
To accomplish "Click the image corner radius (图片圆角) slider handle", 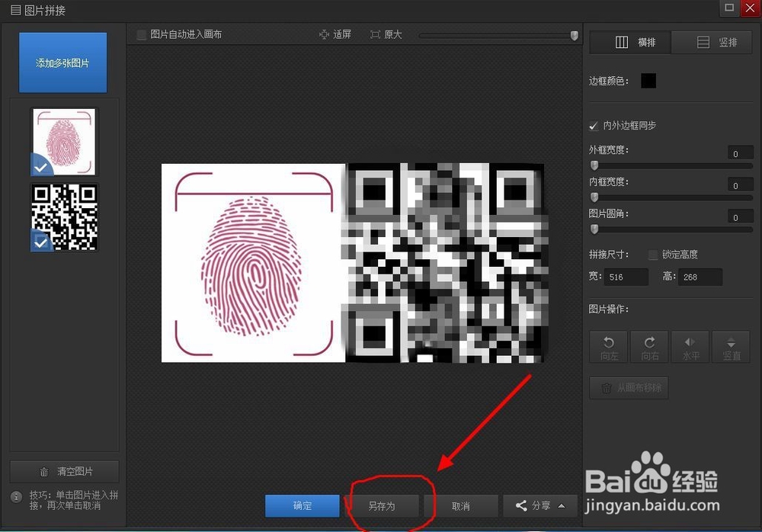I will pyautogui.click(x=594, y=229).
